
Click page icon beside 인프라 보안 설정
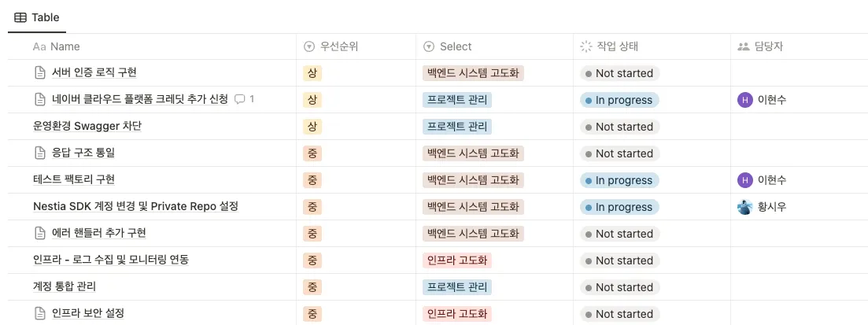[40, 313]
